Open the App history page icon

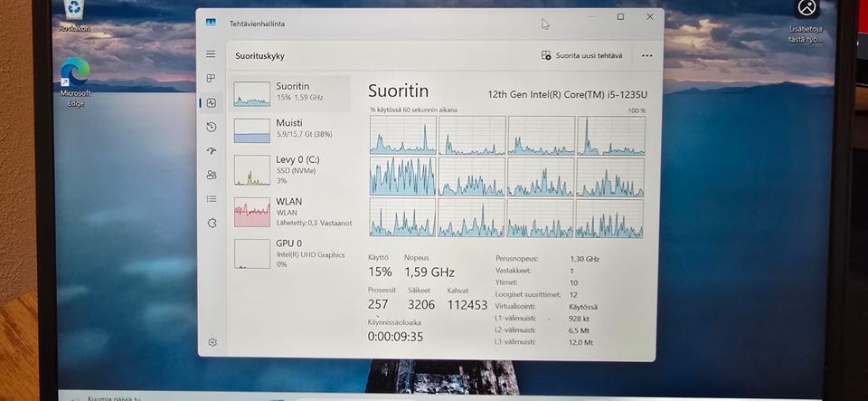coord(211,127)
